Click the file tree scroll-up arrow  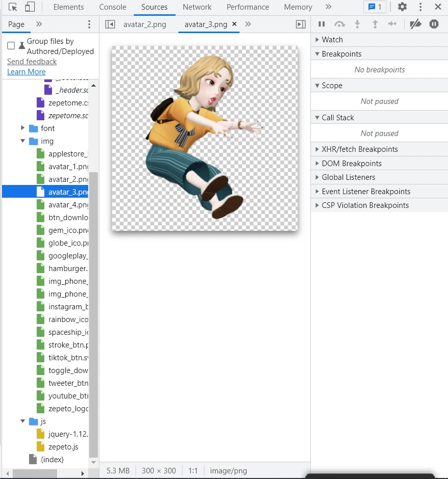point(93,85)
